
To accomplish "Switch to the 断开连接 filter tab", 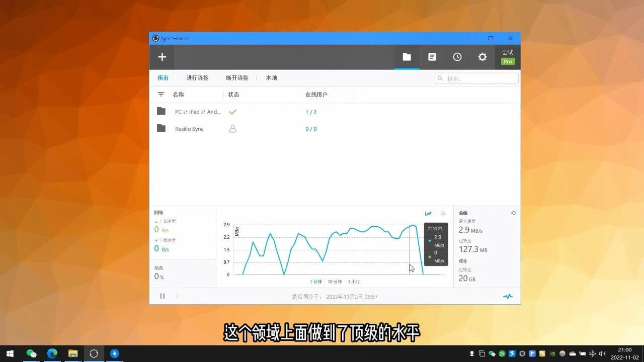I will pos(237,78).
